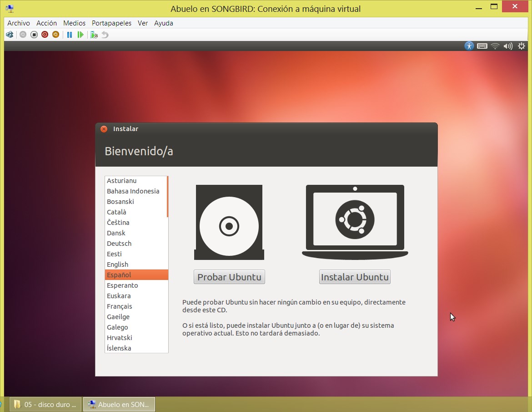
Task: Open the system gear menu in Ubuntu panel
Action: click(x=522, y=46)
